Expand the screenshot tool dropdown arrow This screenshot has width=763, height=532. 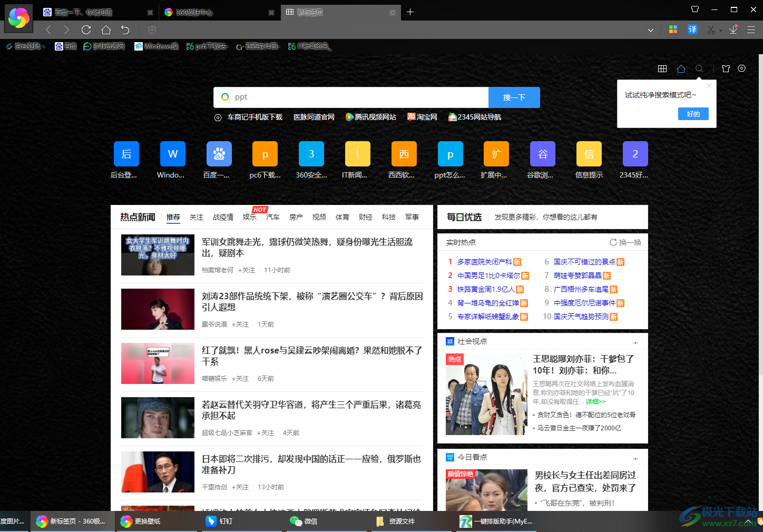click(720, 31)
